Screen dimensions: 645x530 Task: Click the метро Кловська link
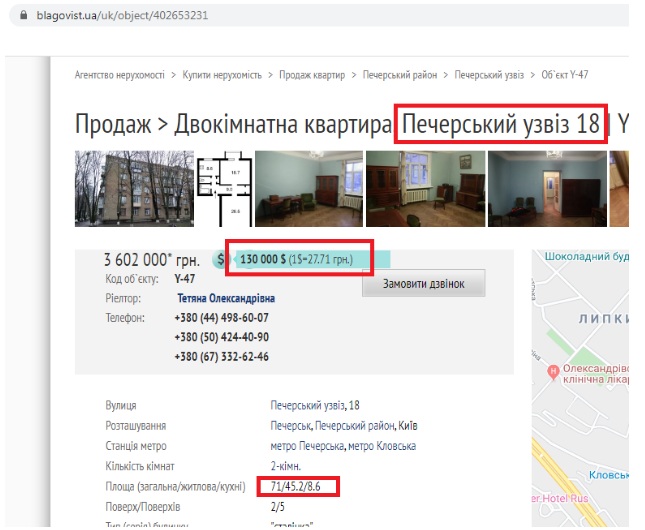point(382,446)
